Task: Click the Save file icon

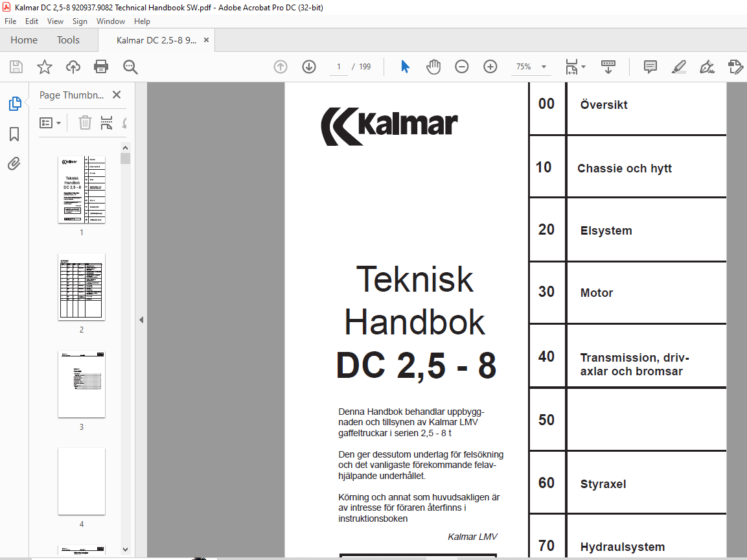Action: point(16,67)
